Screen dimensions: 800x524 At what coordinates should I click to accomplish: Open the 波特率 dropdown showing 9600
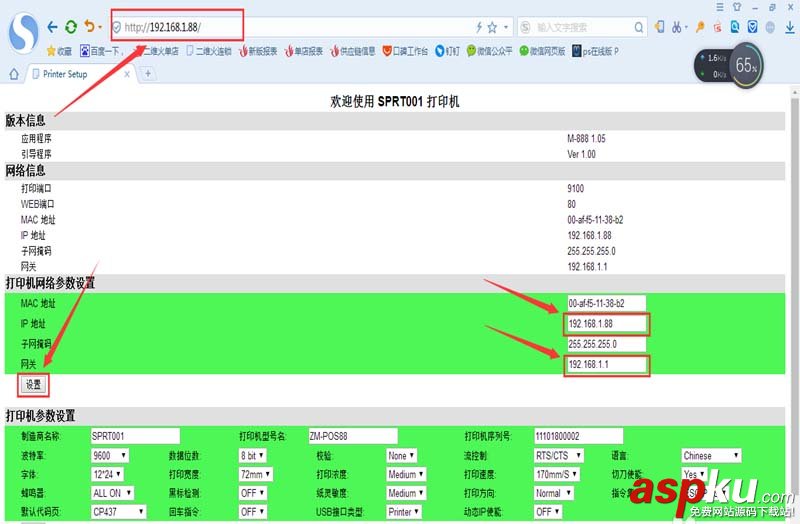[110, 455]
